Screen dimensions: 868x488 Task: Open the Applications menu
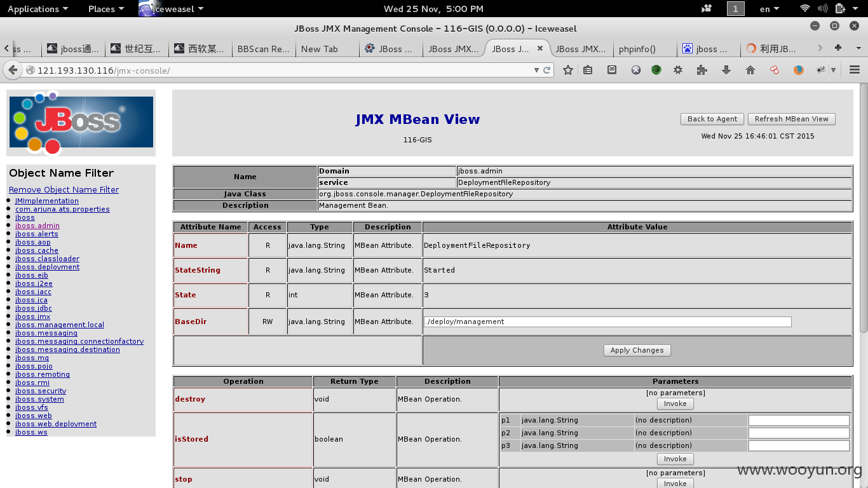37,9
